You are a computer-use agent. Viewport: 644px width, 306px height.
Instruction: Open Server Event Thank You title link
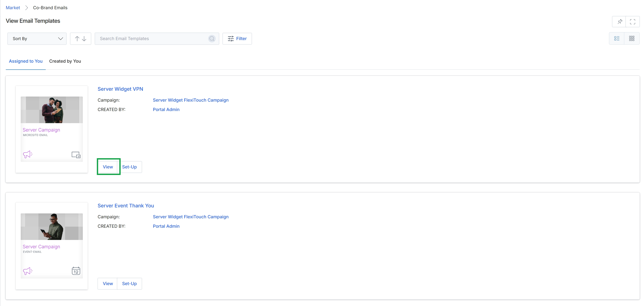(126, 206)
